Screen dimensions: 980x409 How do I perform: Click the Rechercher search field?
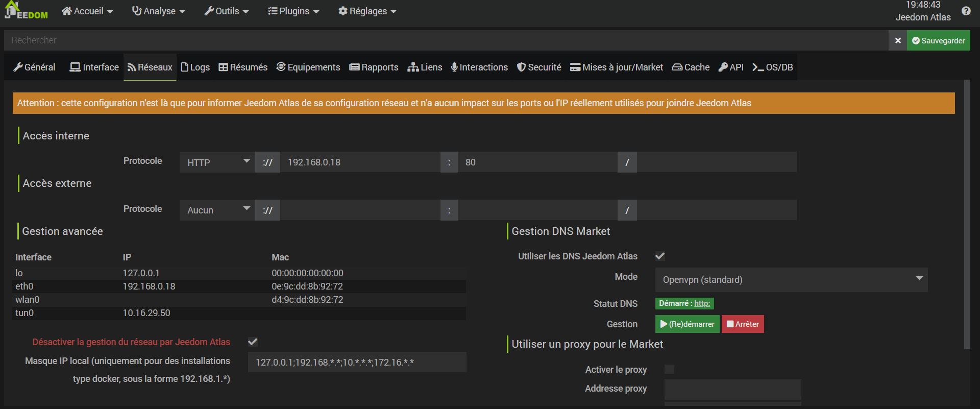click(x=447, y=40)
